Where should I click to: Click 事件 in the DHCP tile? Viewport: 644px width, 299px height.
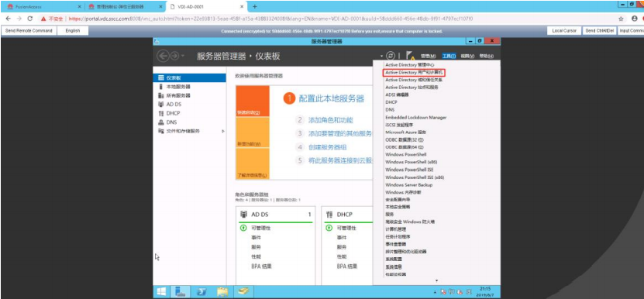tap(341, 237)
